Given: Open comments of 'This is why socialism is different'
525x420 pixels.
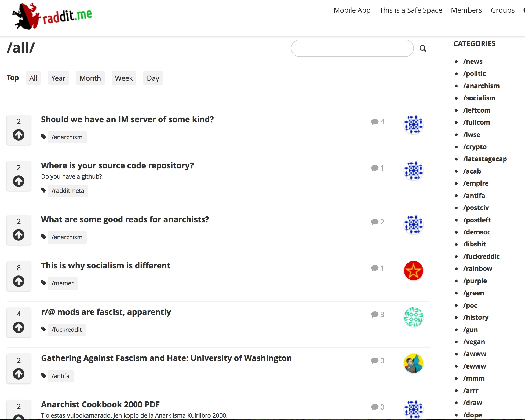Looking at the screenshot, I should click(x=377, y=268).
